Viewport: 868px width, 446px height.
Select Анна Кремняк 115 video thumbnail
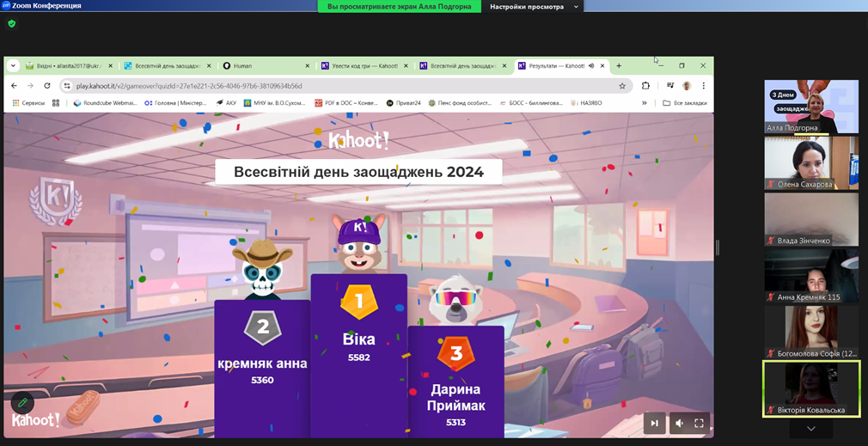(x=811, y=276)
